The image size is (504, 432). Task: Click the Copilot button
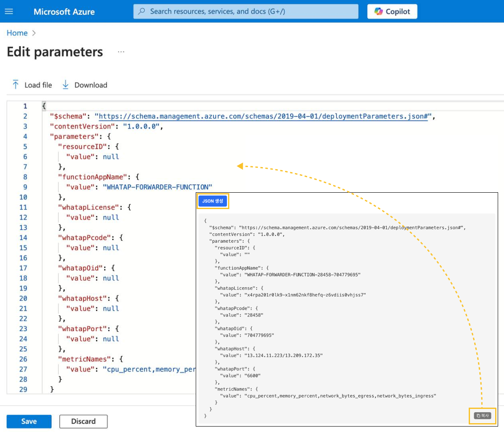click(392, 11)
